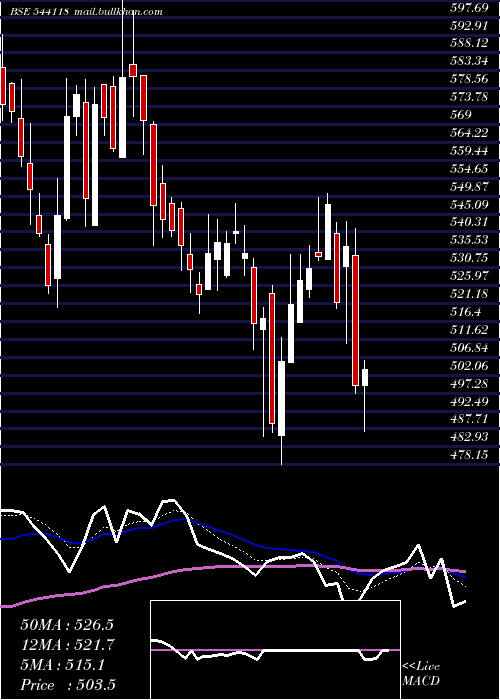Choose the 535.53 price label

click(469, 240)
